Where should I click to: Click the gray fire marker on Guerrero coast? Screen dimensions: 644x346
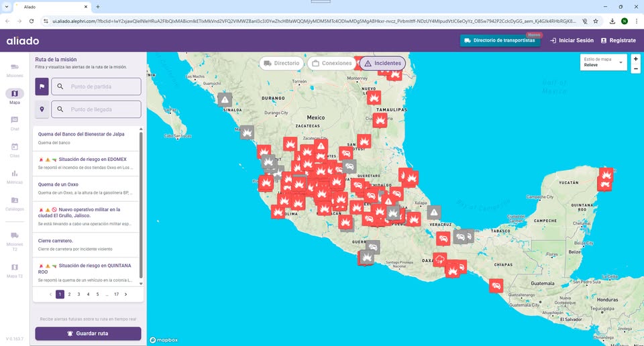click(367, 257)
